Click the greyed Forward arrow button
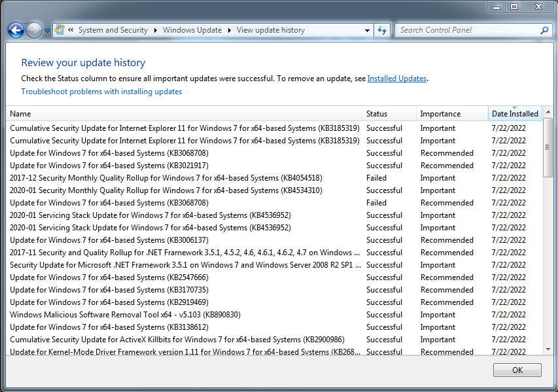The height and width of the screenshot is (392, 558). click(x=34, y=30)
